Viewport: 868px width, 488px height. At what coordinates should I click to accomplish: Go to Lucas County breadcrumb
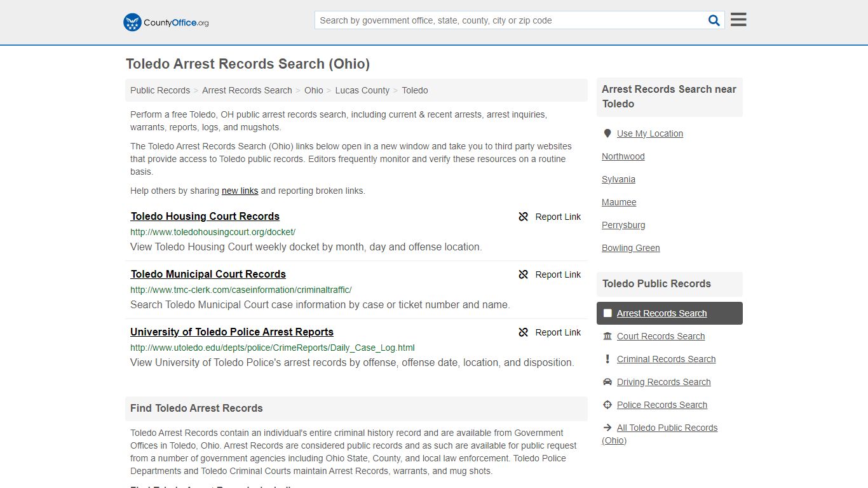362,90
